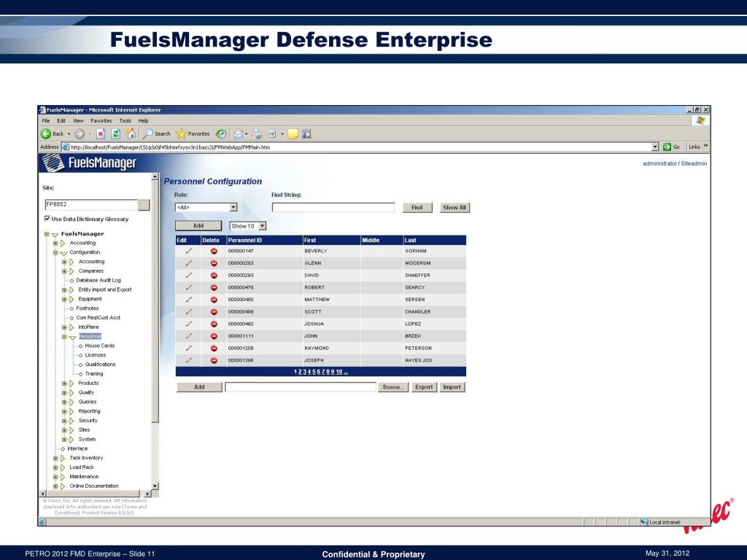Click the FuelsManager logo
Screen dimensions: 747x560
point(89,163)
